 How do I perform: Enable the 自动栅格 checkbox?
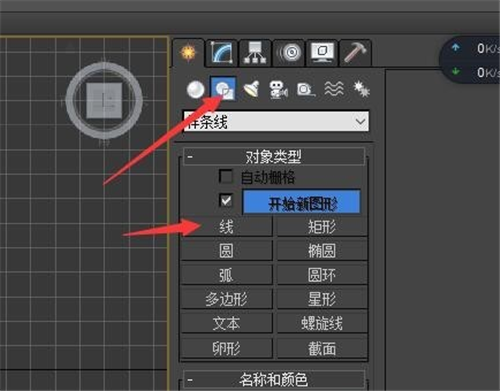click(225, 176)
